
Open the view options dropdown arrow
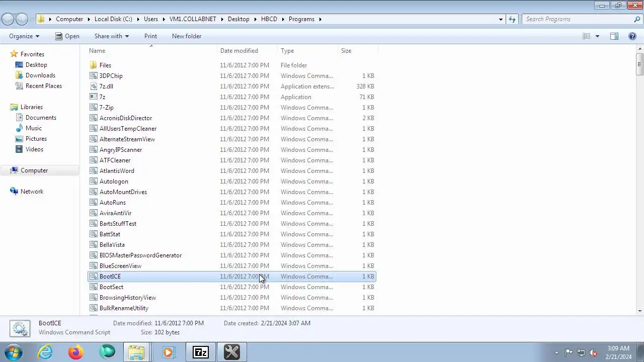597,36
